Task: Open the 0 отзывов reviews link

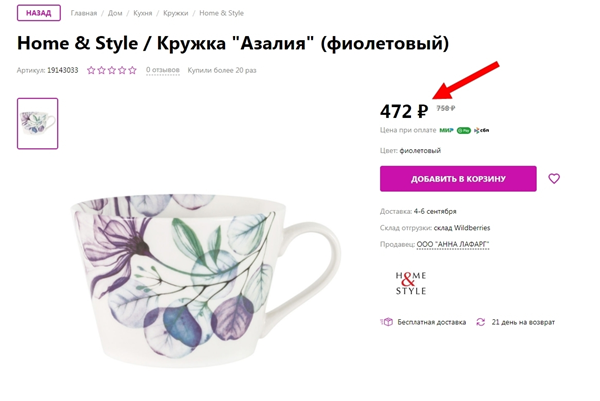Action: (x=163, y=70)
